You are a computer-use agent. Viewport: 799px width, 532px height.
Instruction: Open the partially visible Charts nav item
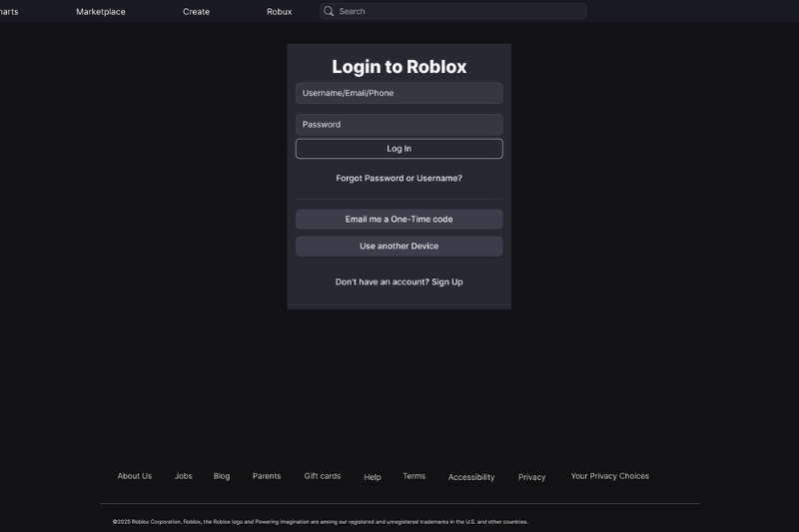9,12
